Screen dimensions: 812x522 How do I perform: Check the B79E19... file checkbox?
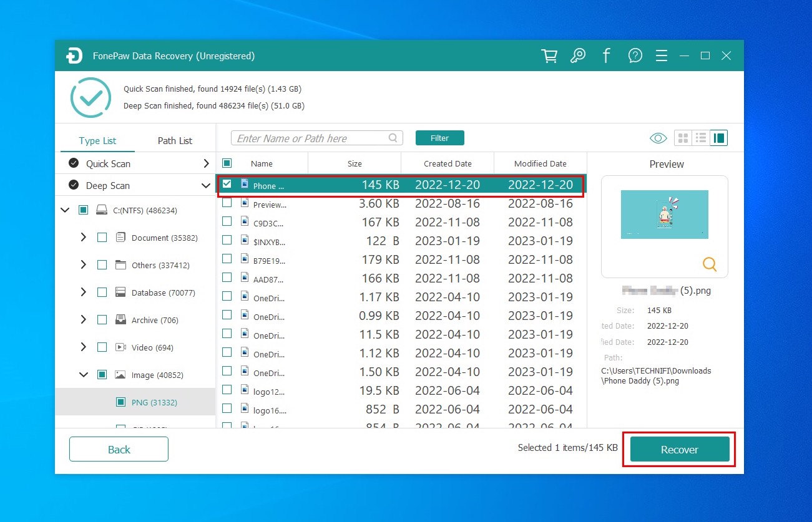point(227,259)
